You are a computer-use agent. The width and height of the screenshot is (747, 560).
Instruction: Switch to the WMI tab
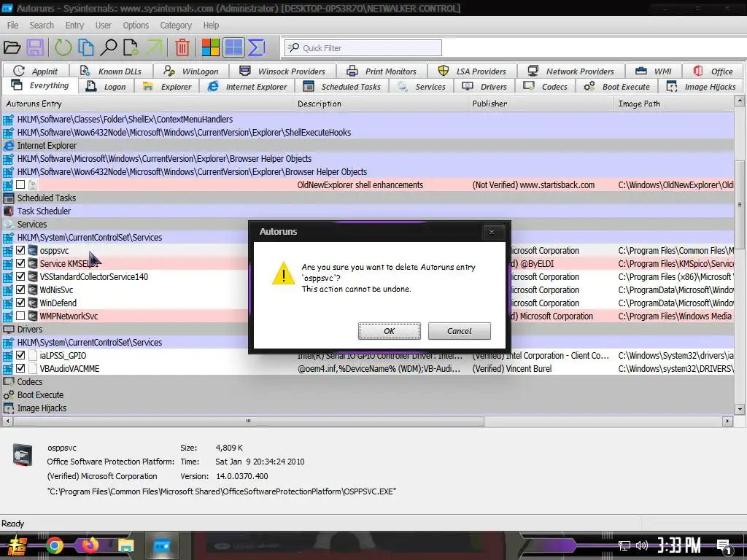tap(653, 71)
